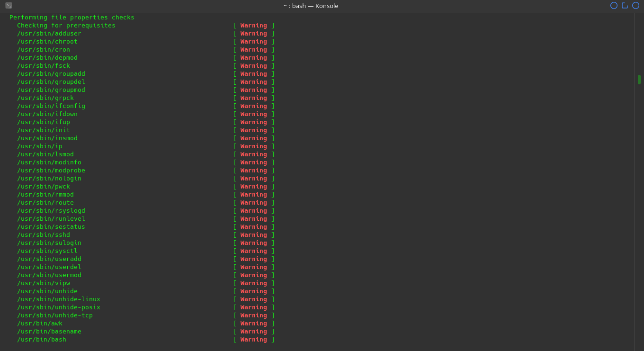Minimize the Konsole window
This screenshot has width=644, height=351.
614,6
